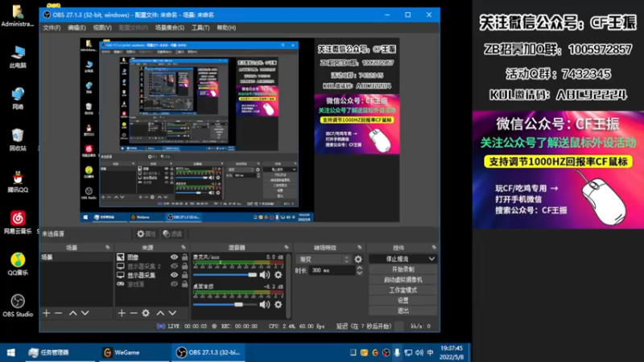Open source 滤镜 filters button
This screenshot has width=644, height=362.
(x=172, y=233)
